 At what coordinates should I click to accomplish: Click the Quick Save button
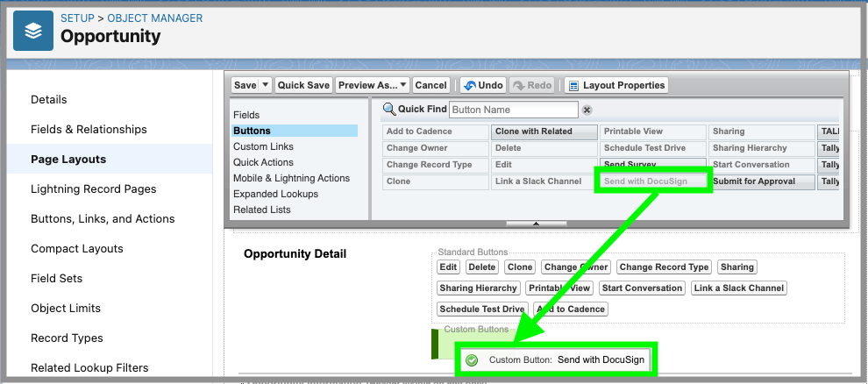click(303, 85)
